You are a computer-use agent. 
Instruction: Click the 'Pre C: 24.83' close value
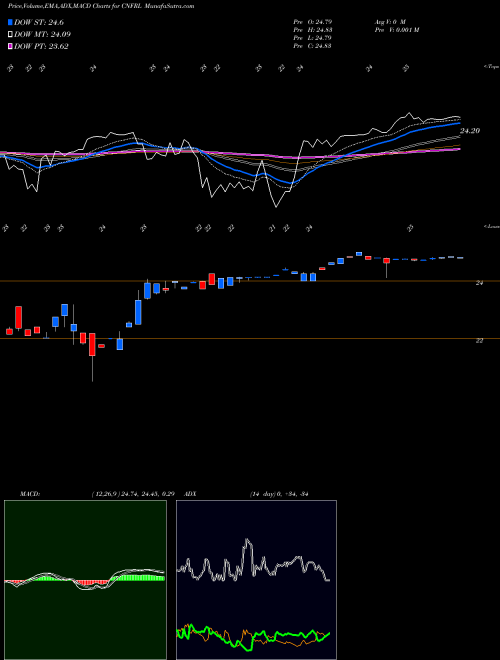pyautogui.click(x=313, y=46)
